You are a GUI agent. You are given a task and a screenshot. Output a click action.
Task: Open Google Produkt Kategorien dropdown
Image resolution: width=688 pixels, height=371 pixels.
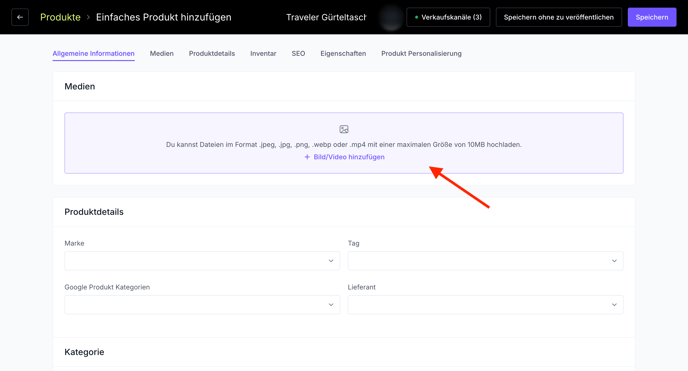pyautogui.click(x=202, y=305)
